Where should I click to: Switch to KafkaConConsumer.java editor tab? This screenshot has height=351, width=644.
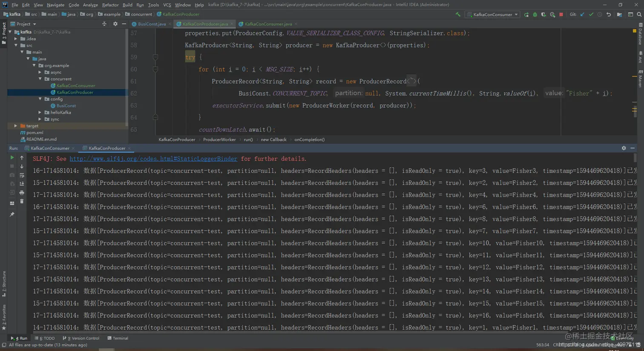tap(268, 24)
